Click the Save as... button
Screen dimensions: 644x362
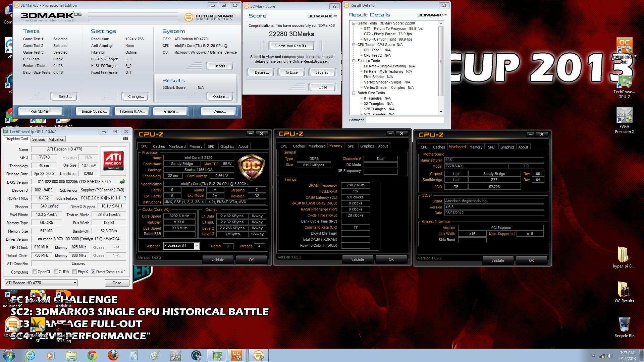tap(323, 72)
